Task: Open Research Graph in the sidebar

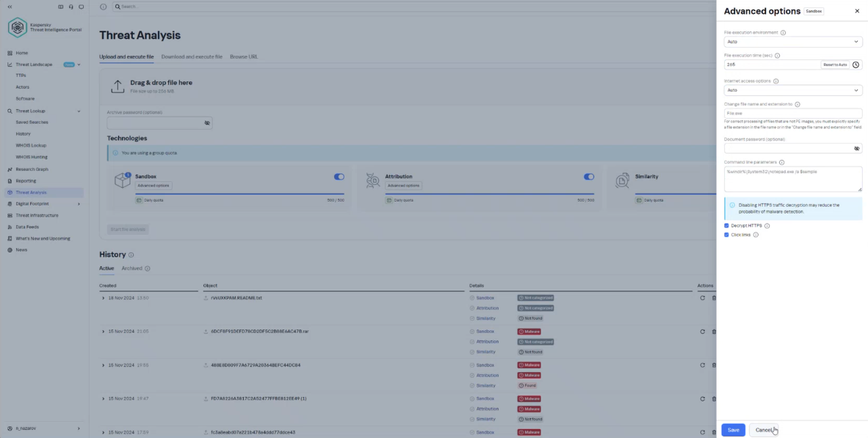Action: [x=32, y=169]
